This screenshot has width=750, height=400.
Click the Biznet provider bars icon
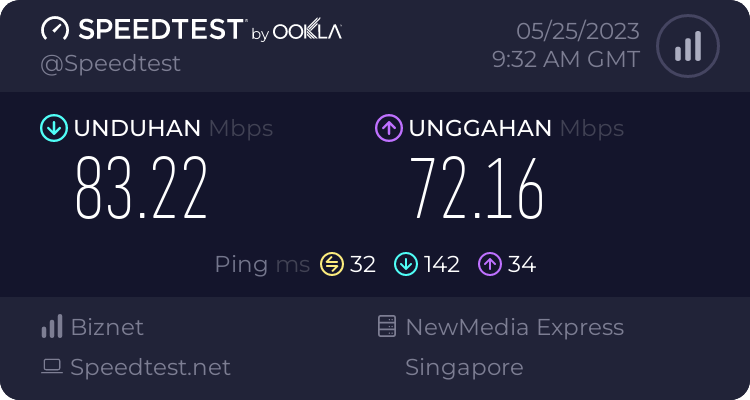[51, 327]
